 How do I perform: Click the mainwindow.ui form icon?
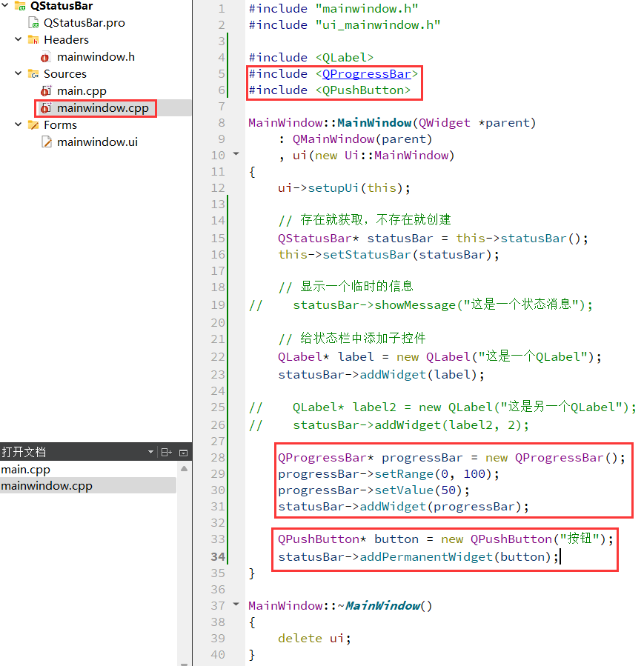(x=46, y=141)
